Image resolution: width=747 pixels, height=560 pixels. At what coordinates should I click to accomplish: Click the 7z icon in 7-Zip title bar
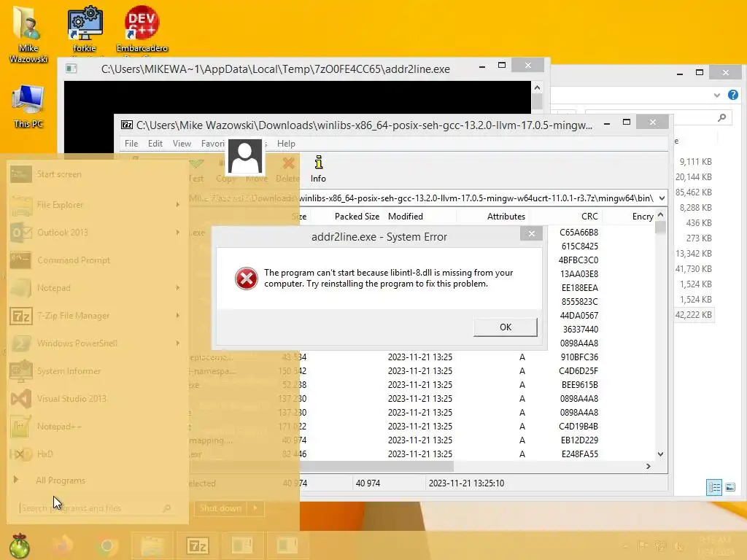127,125
